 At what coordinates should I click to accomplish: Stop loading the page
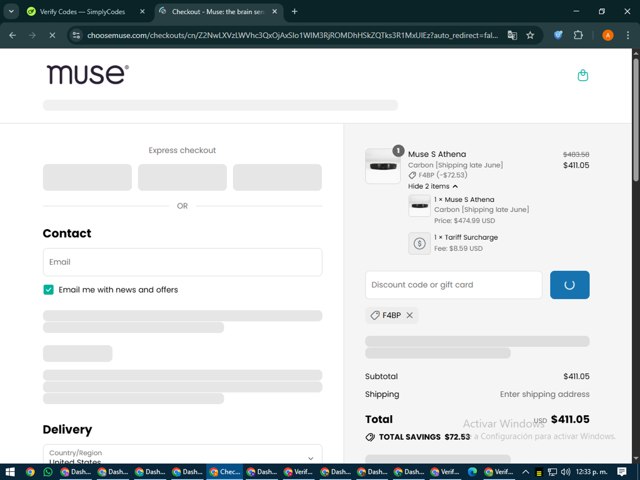[52, 36]
